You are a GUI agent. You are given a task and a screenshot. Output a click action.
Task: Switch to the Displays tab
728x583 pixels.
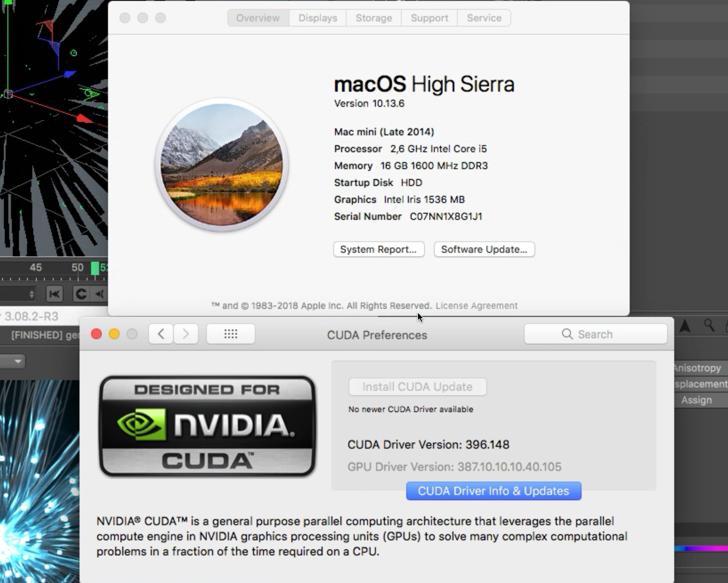tap(318, 18)
